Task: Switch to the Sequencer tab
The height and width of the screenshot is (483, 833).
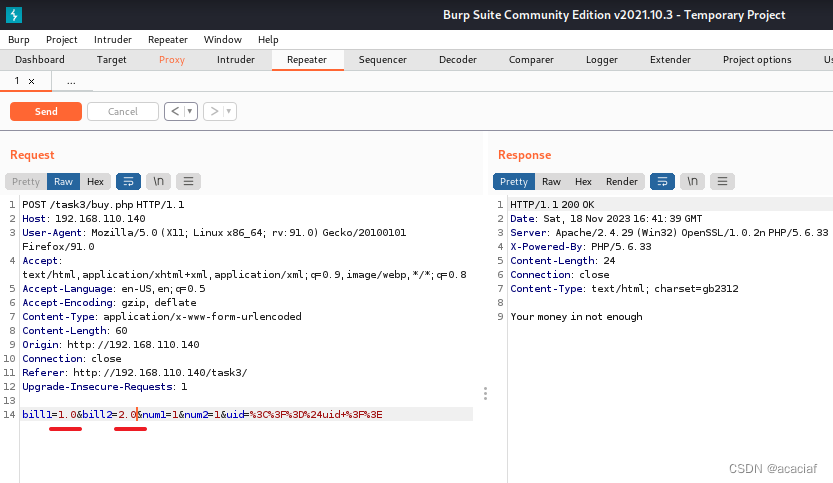Action: pyautogui.click(x=382, y=60)
